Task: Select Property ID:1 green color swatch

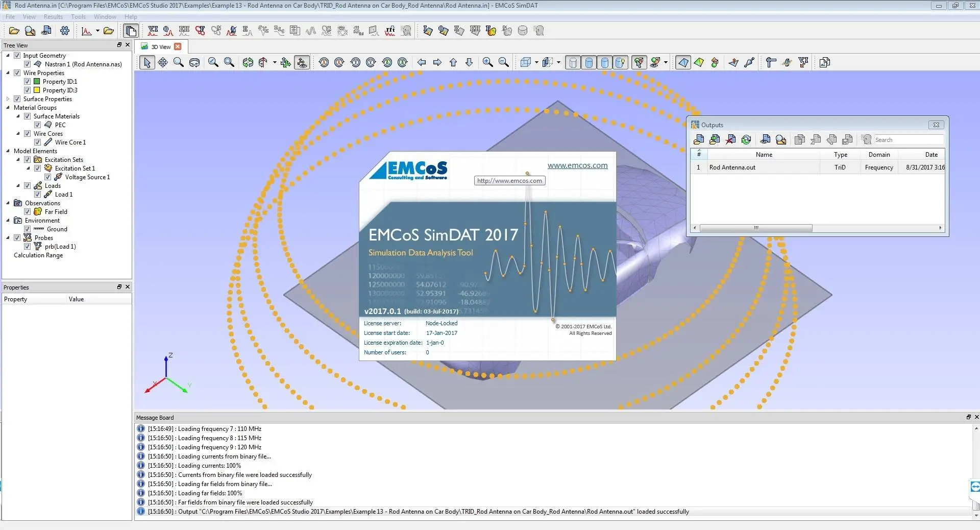Action: (37, 81)
